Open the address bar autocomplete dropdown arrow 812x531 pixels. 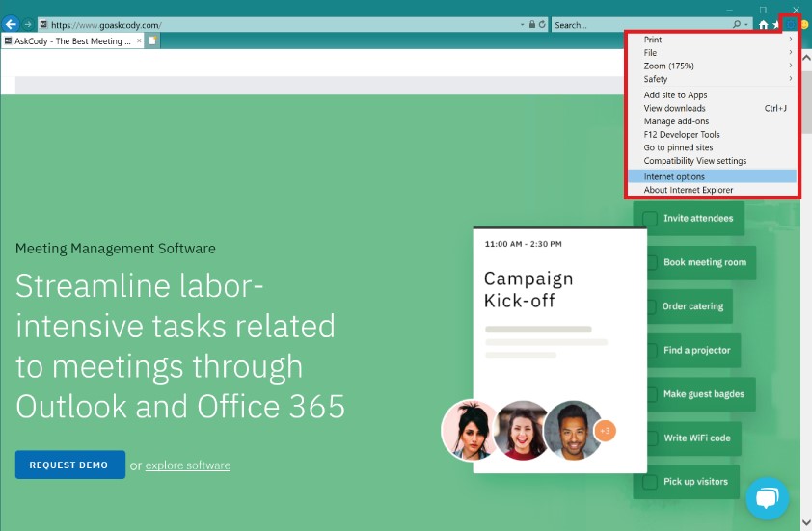pos(522,24)
